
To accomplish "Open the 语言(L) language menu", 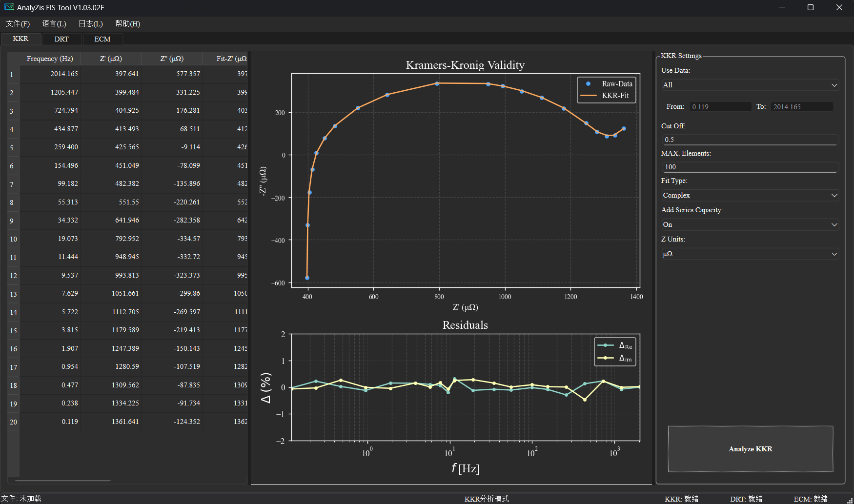I will pyautogui.click(x=54, y=24).
